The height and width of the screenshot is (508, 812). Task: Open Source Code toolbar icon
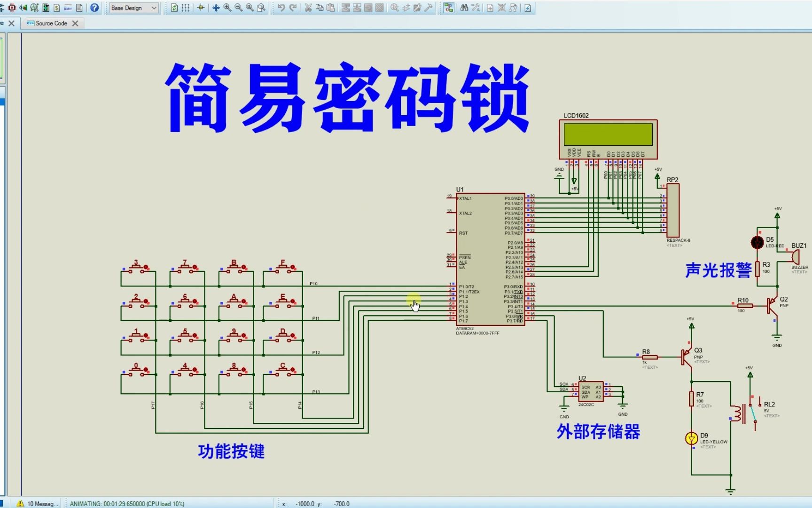pos(68,8)
